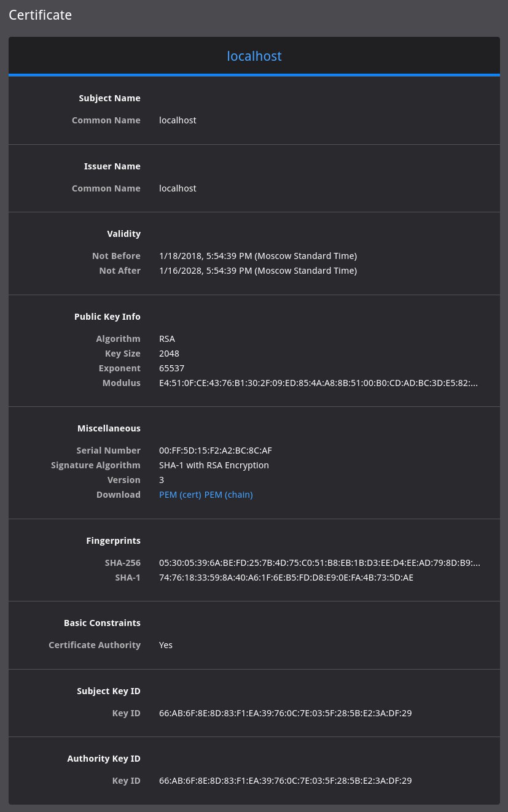Click the Fingerprints section heading
Viewport: 508px width, 812px height.
coord(113,541)
